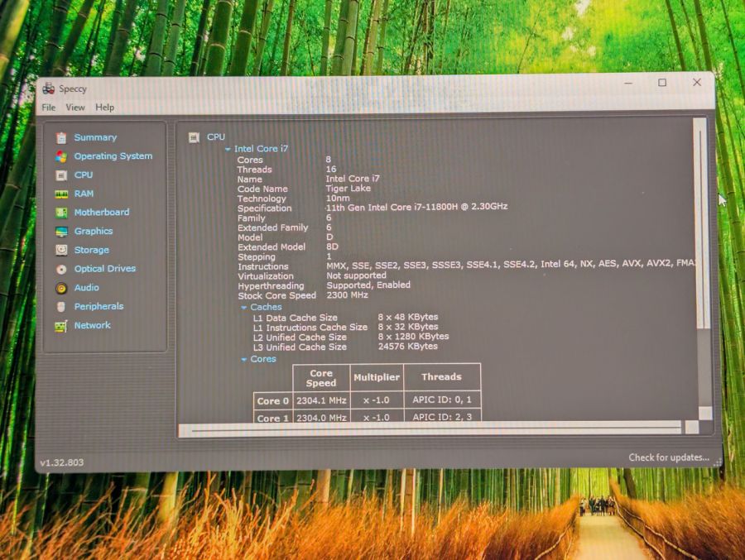Select the Specification value 11th Gen Intel Core i7-11800H
The width and height of the screenshot is (745, 560).
coord(416,207)
